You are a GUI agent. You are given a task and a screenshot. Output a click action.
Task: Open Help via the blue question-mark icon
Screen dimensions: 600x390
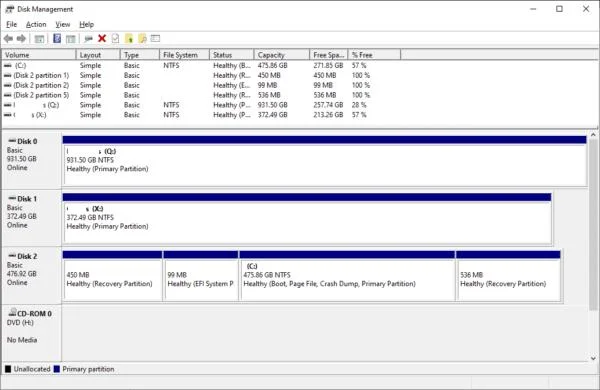(57, 39)
